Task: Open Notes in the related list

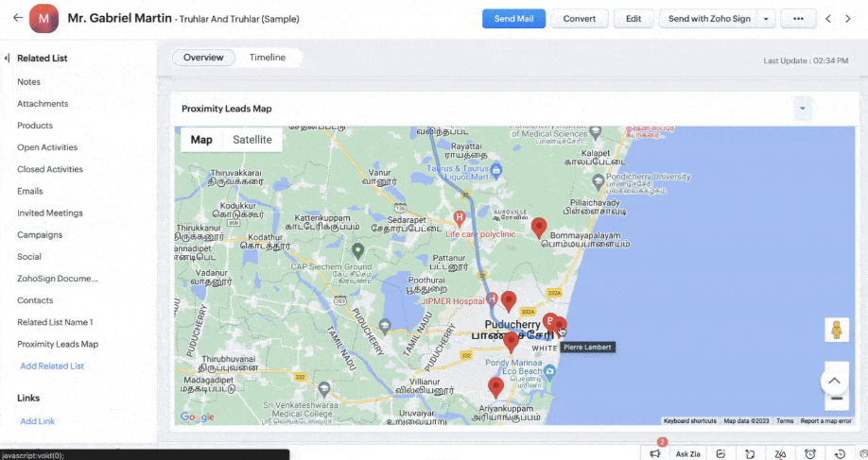Action: (x=28, y=82)
